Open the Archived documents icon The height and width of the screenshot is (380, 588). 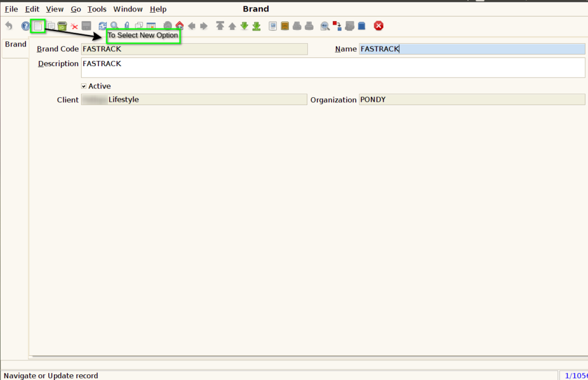click(285, 26)
